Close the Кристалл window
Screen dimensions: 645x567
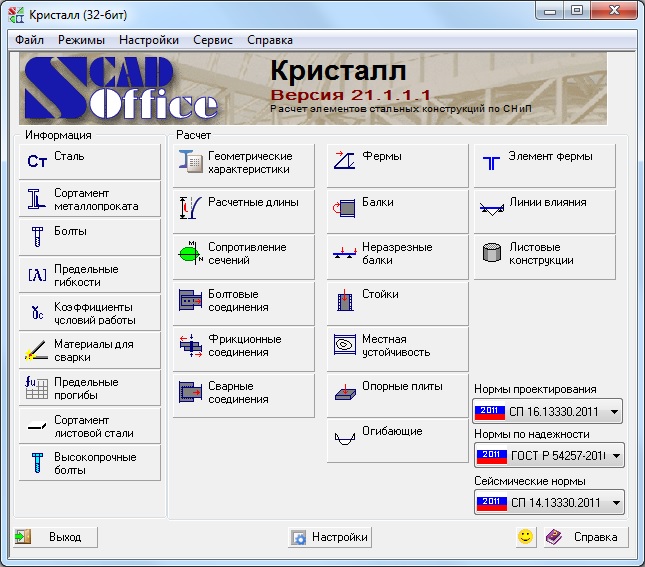[614, 10]
